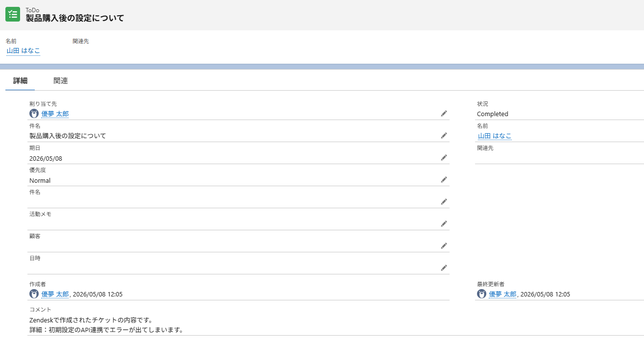644x342 pixels.
Task: Click pencil icon on empty 件名 field
Action: 444,202
